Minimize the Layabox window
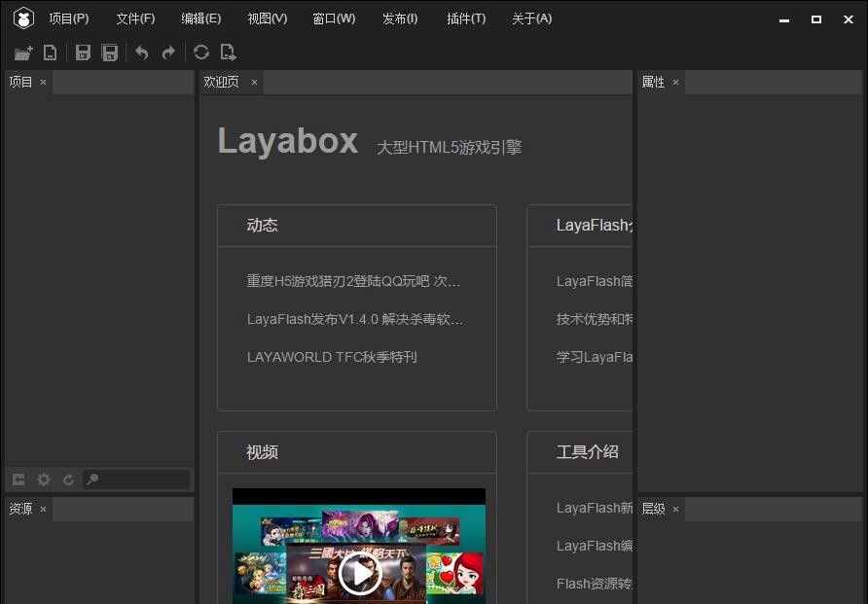Screen dimensions: 868x604 tap(784, 19)
